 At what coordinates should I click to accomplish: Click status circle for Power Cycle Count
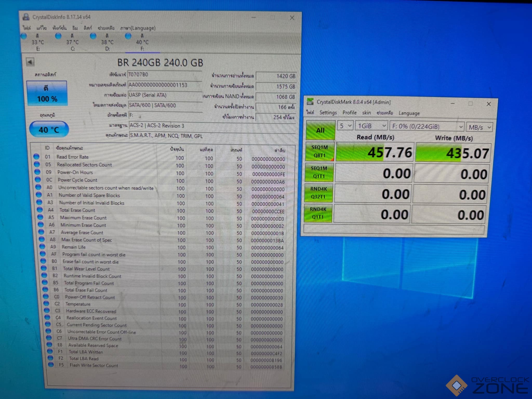pyautogui.click(x=38, y=179)
